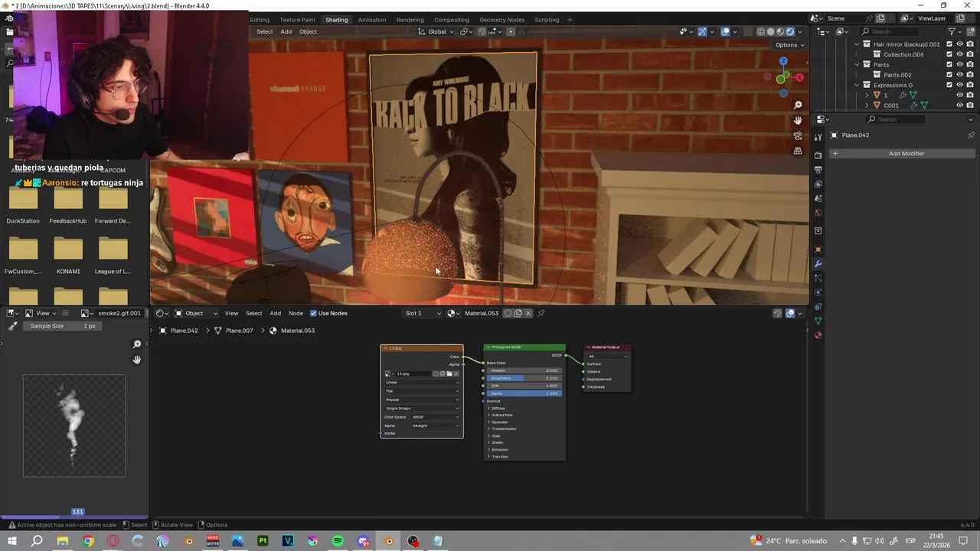Open outliner filter funnel dropdown
Screen dimensions: 980x551
(954, 31)
